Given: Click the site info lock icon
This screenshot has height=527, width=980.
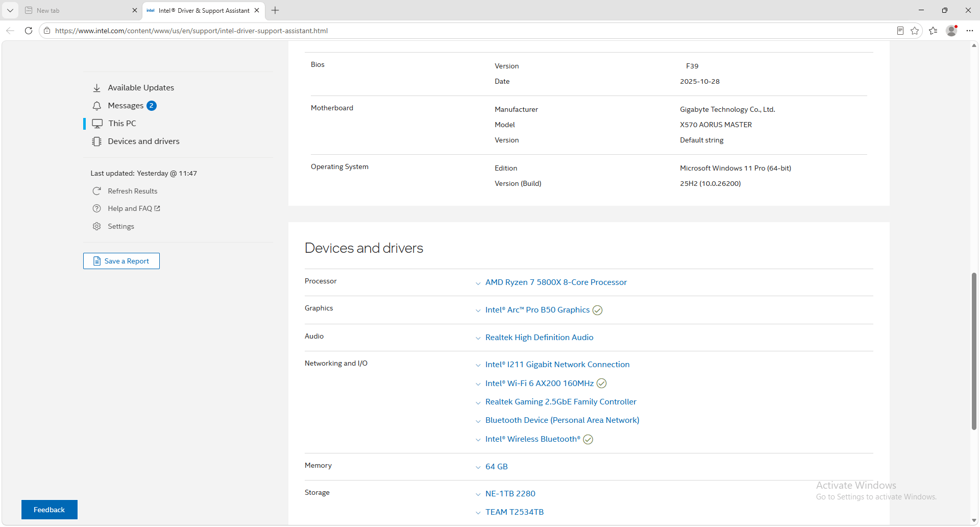Looking at the screenshot, I should (x=47, y=31).
